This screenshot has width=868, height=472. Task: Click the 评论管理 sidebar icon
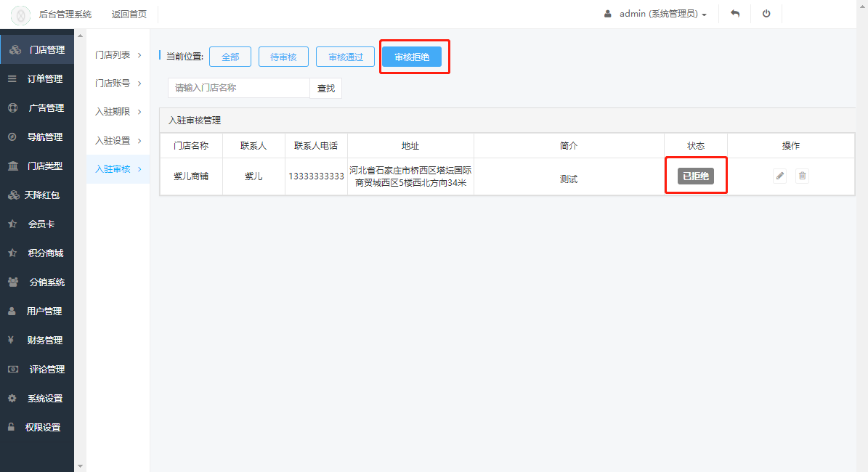tap(13, 369)
